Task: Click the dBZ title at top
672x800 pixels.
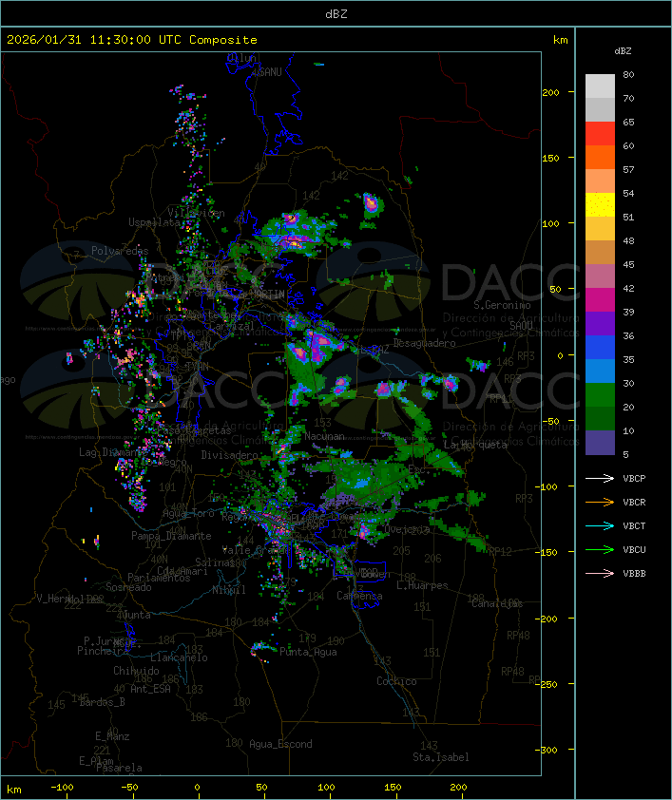Action: [336, 13]
